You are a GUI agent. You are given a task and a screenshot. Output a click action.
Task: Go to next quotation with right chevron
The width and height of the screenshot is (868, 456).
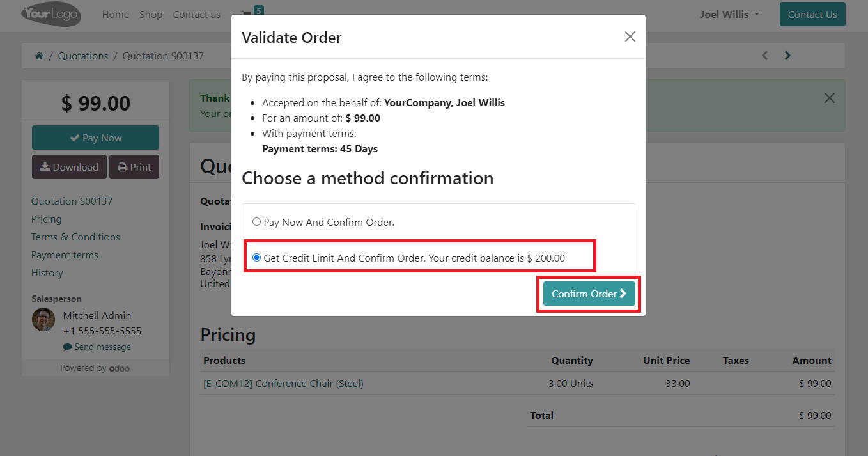tap(787, 56)
